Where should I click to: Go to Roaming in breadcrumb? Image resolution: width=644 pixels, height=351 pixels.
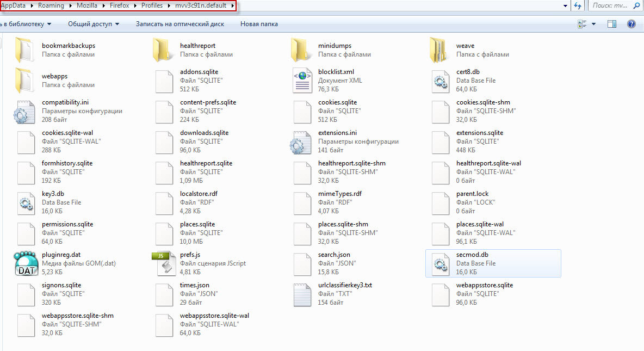(x=51, y=6)
